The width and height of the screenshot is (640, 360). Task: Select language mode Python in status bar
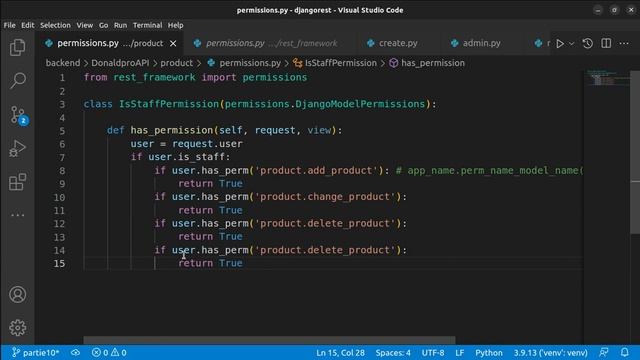pos(489,353)
